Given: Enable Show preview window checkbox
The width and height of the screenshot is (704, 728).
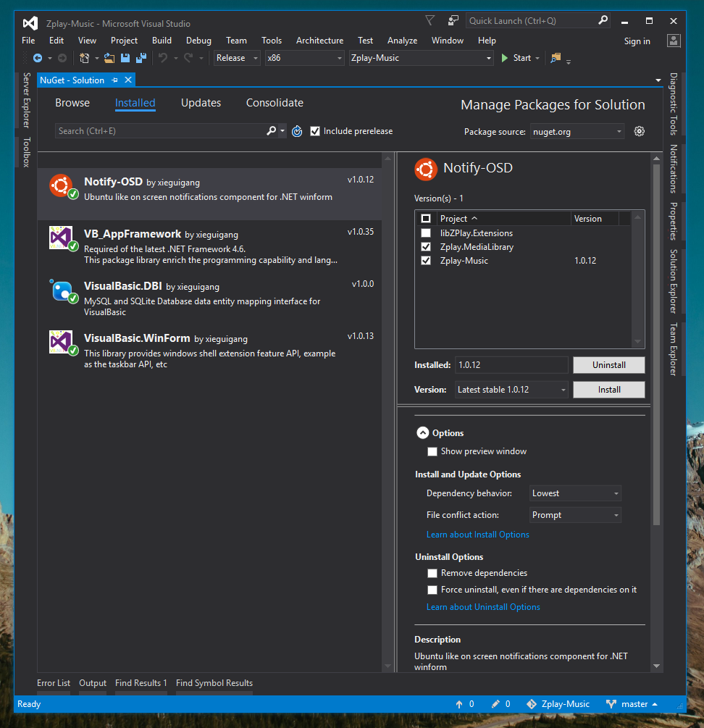Looking at the screenshot, I should 432,452.
